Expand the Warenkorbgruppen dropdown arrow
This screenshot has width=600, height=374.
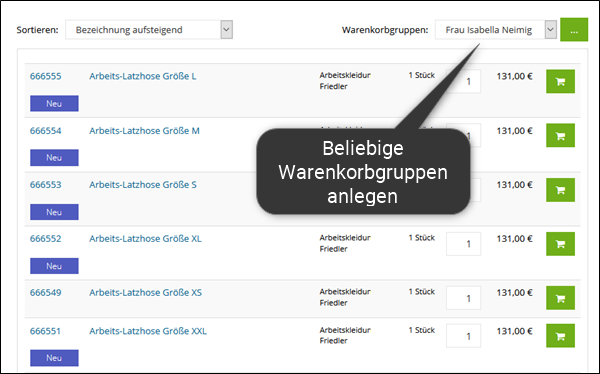550,29
